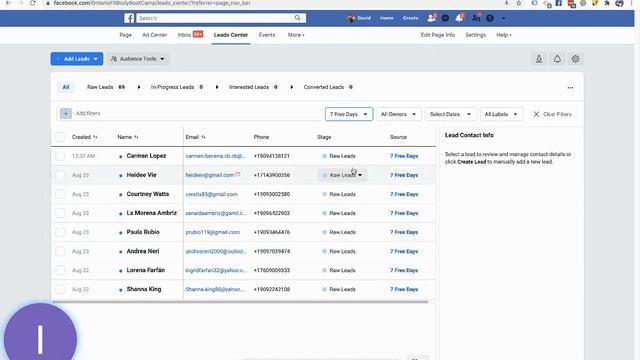Open the Select Dates dropdown
640x360 pixels.
(x=450, y=114)
